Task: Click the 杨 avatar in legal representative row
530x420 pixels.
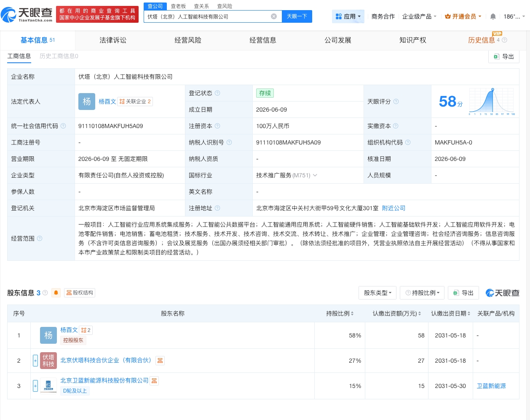Action: click(x=87, y=102)
